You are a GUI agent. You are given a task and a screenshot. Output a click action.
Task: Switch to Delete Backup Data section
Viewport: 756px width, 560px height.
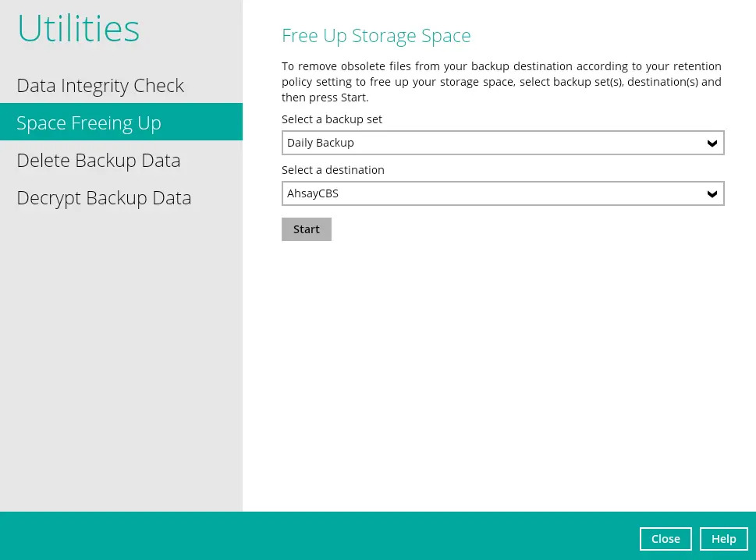click(98, 161)
